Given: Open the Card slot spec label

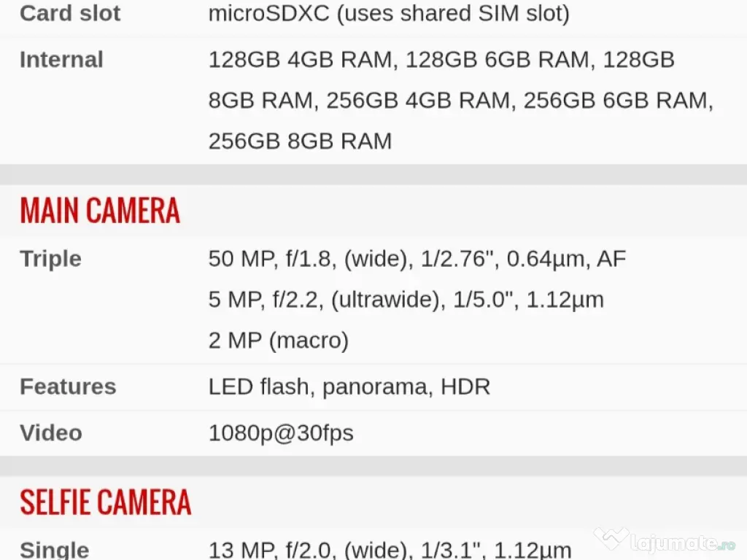Looking at the screenshot, I should (70, 13).
